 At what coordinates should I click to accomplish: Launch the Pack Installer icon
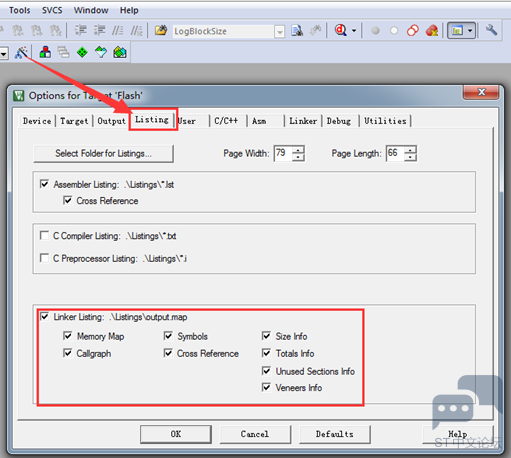click(120, 52)
